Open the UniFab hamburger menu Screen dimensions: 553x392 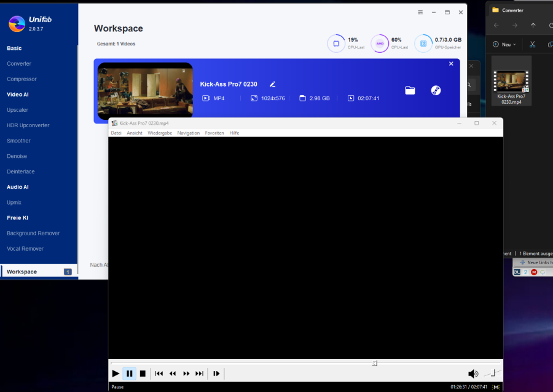(x=420, y=12)
